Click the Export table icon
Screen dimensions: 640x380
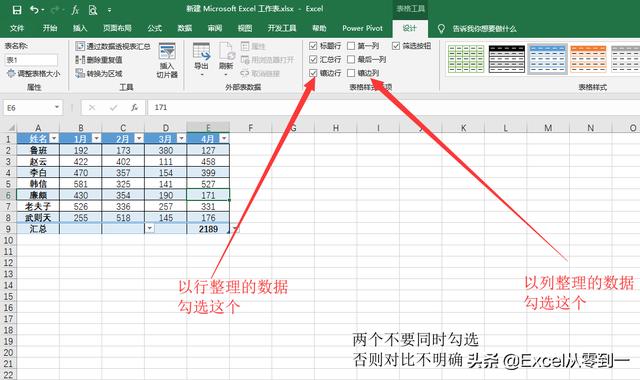point(201,51)
